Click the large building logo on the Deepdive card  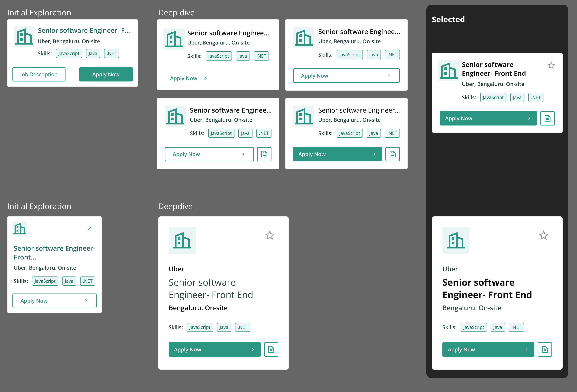click(x=182, y=240)
